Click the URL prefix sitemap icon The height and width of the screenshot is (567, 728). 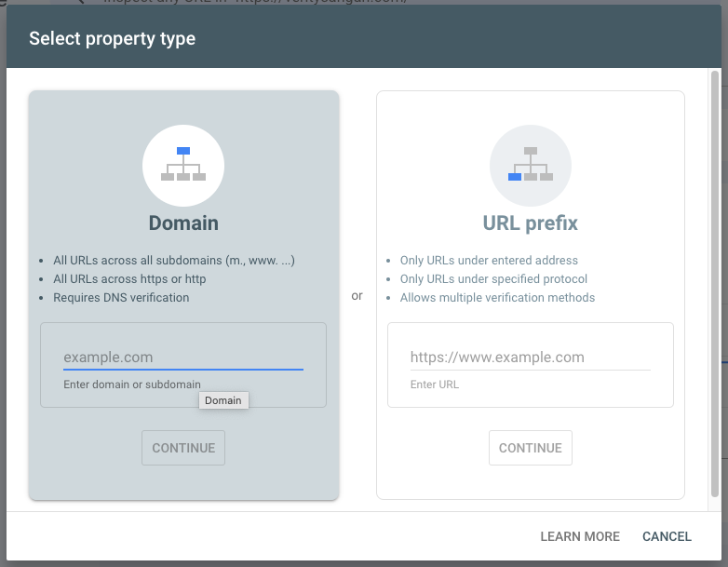tap(530, 165)
